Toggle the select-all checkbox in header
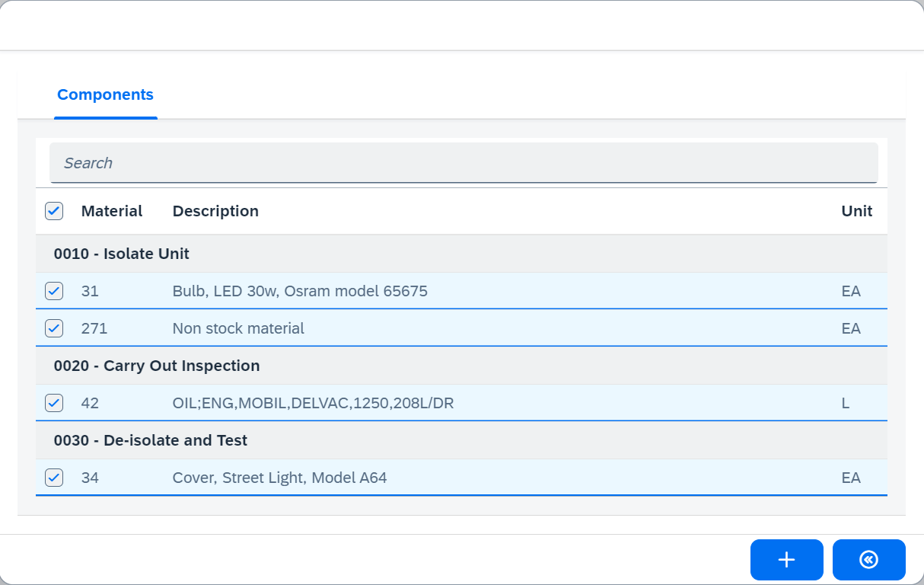 (x=54, y=211)
